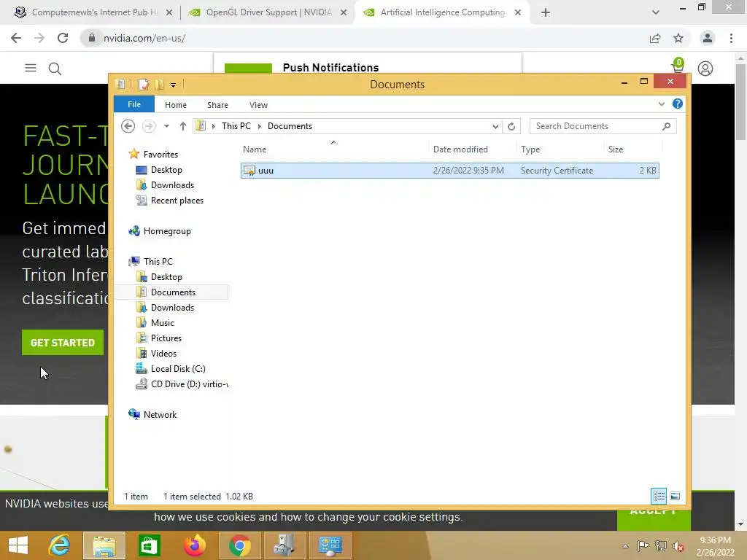Switch to Details view icon
The width and height of the screenshot is (747, 560).
point(659,496)
